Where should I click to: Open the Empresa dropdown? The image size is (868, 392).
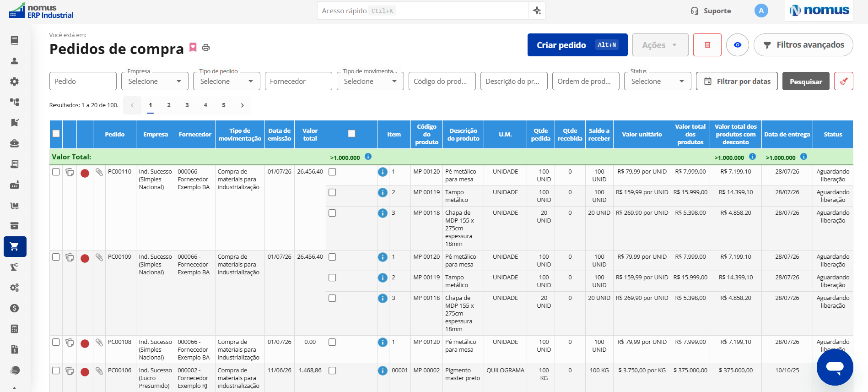(x=155, y=81)
